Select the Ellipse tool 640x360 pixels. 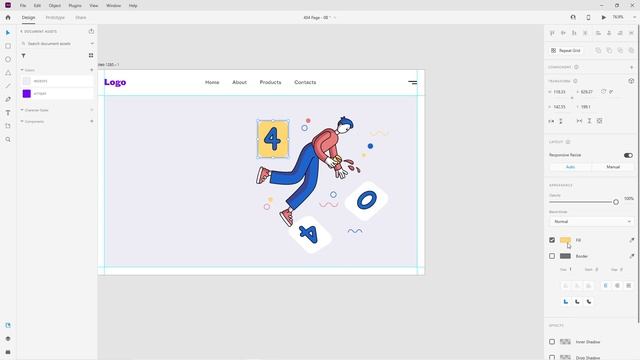(x=8, y=60)
